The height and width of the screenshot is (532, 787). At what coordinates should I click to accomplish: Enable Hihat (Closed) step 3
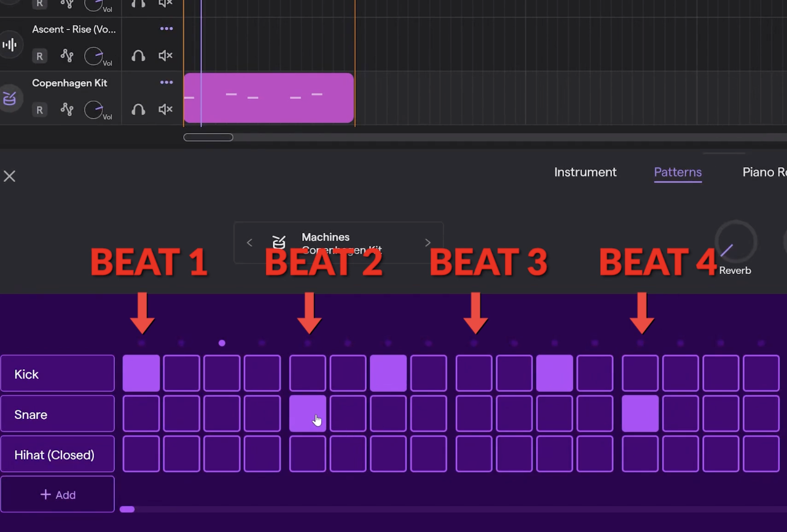pyautogui.click(x=222, y=454)
